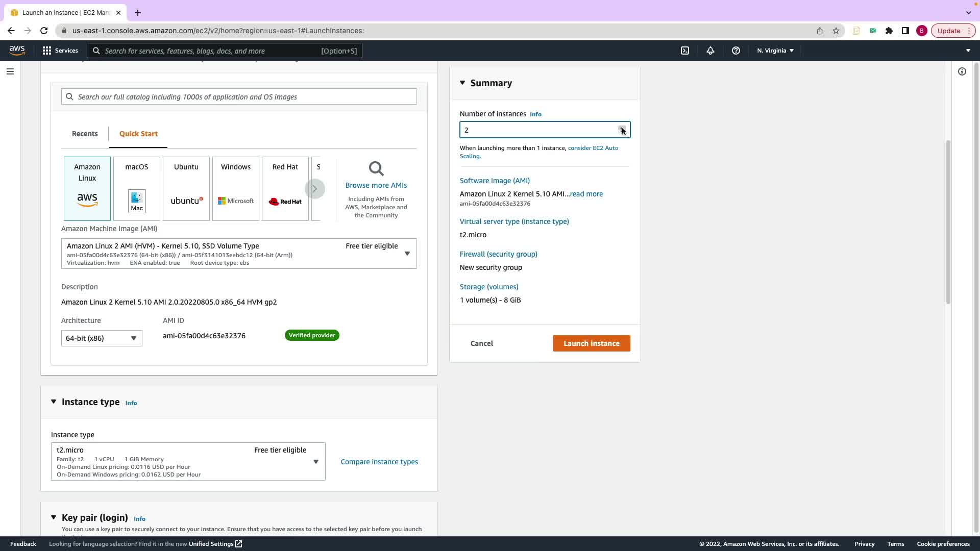
Task: Open the info panel icon
Action: coord(962,71)
